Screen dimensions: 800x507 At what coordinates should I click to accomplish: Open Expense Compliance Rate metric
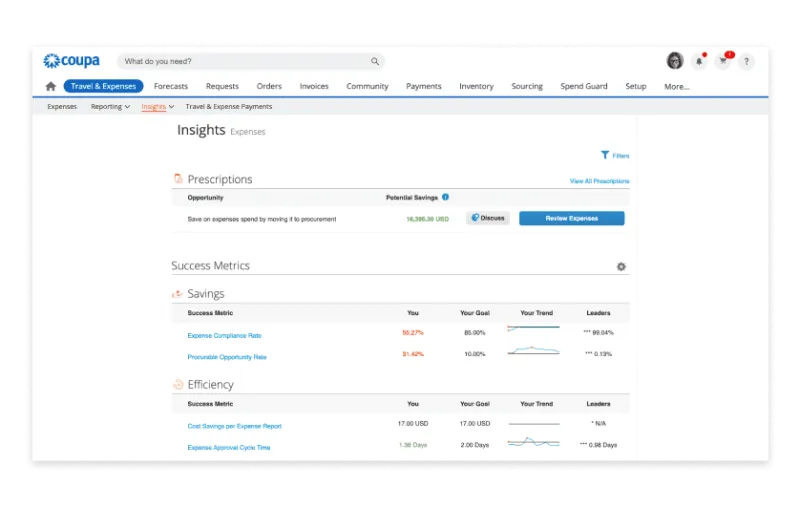click(x=224, y=336)
